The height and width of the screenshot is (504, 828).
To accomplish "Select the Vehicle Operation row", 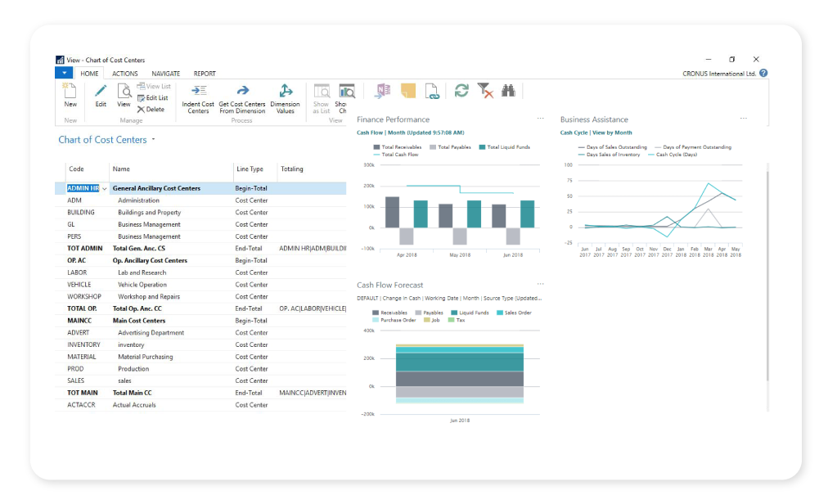I will (x=200, y=285).
